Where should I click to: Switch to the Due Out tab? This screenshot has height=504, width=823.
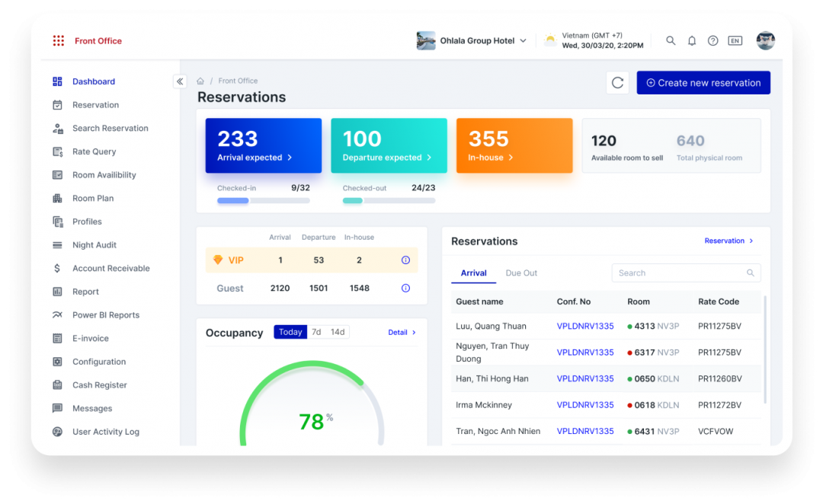pos(521,272)
